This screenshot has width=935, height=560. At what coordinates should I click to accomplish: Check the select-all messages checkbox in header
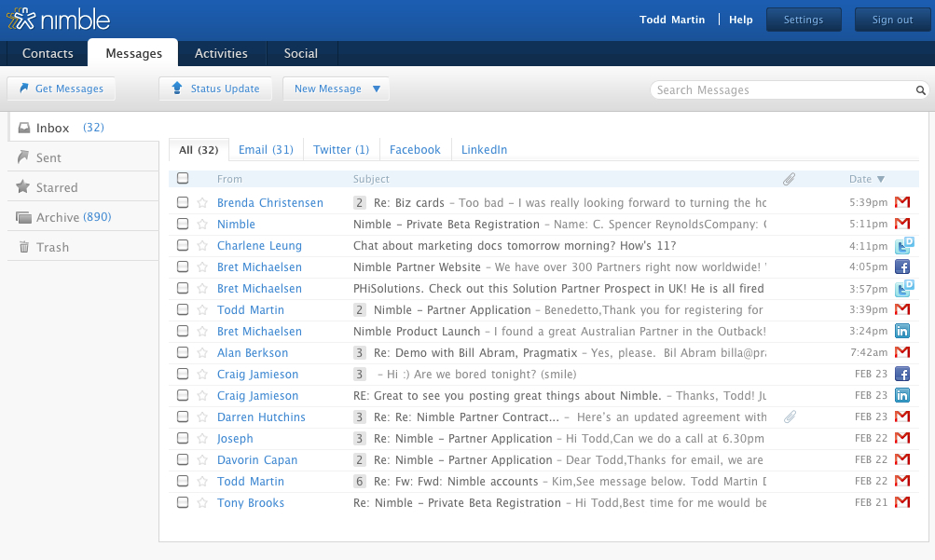click(x=183, y=179)
